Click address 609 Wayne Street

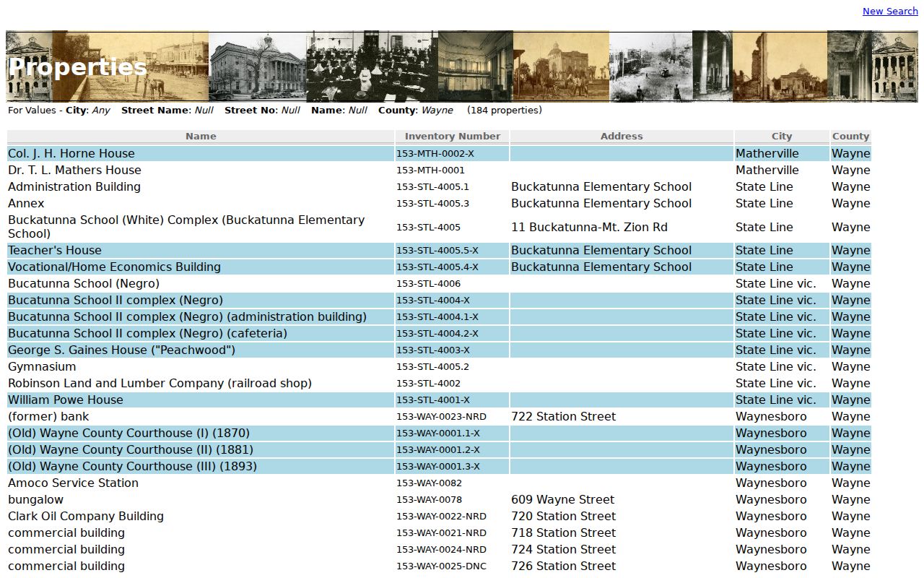coord(562,499)
